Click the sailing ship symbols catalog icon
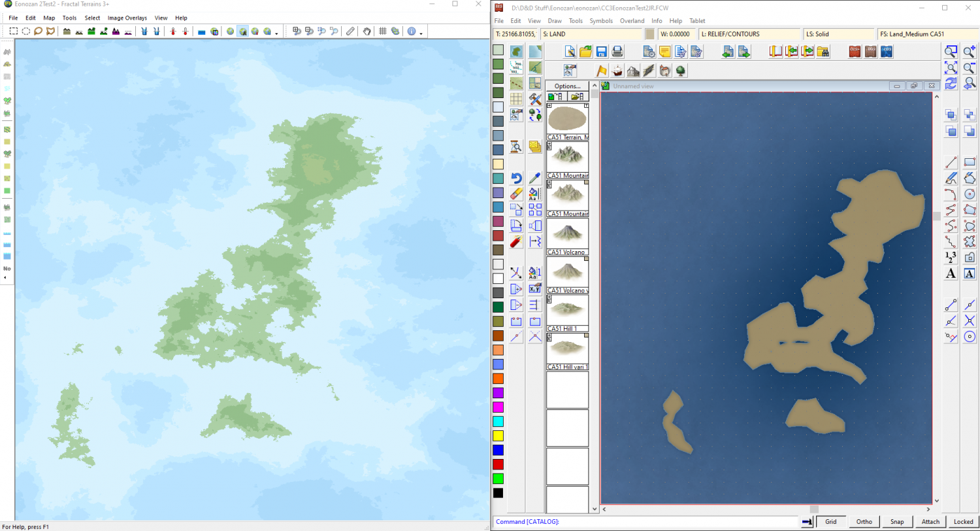 coord(617,71)
